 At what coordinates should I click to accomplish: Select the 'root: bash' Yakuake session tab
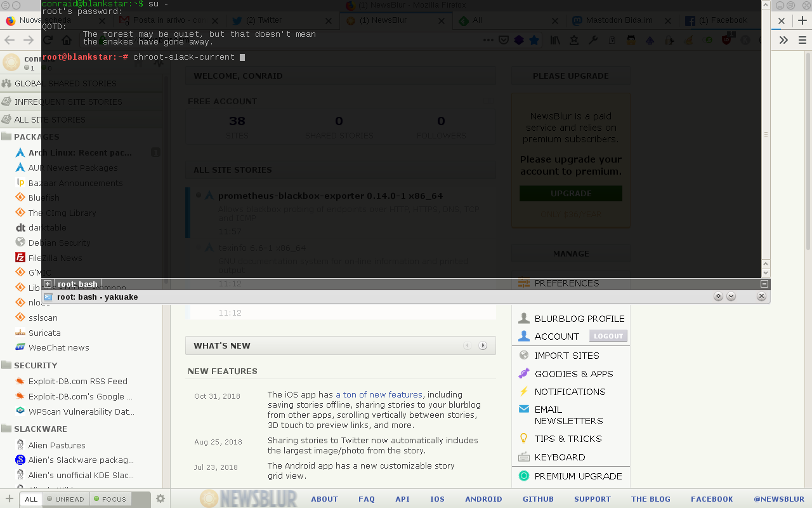(x=77, y=284)
